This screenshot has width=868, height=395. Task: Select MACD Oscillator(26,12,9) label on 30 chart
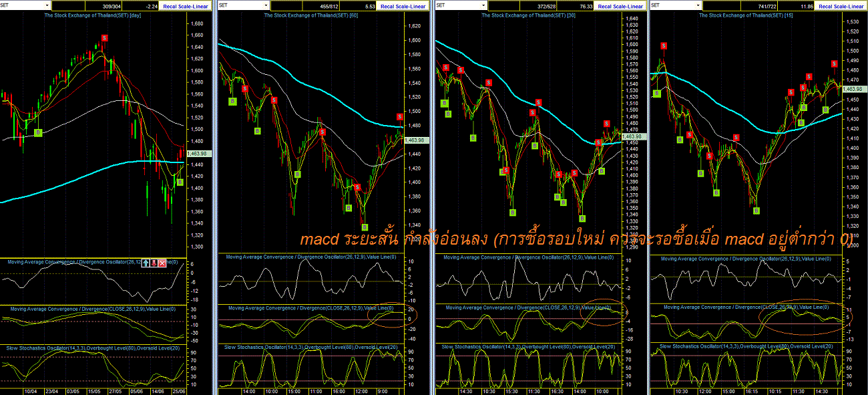click(528, 257)
